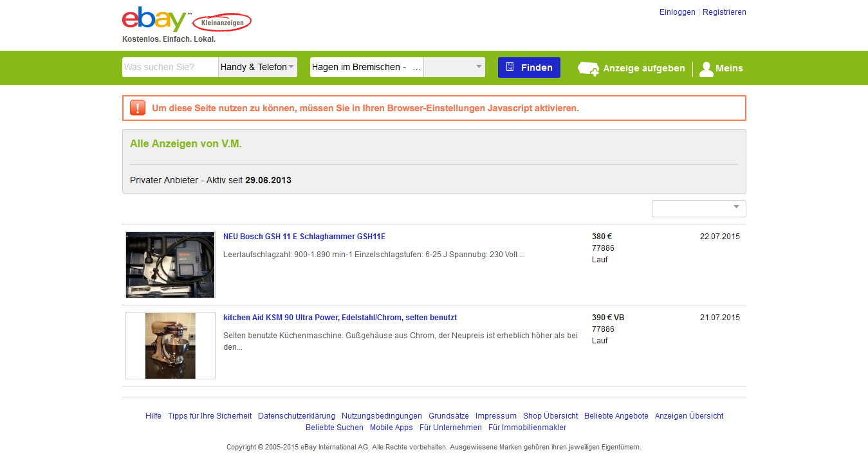The width and height of the screenshot is (868, 470).
Task: Open kitchen Aid KSM 90 Ultra Power listing
Action: coord(340,318)
